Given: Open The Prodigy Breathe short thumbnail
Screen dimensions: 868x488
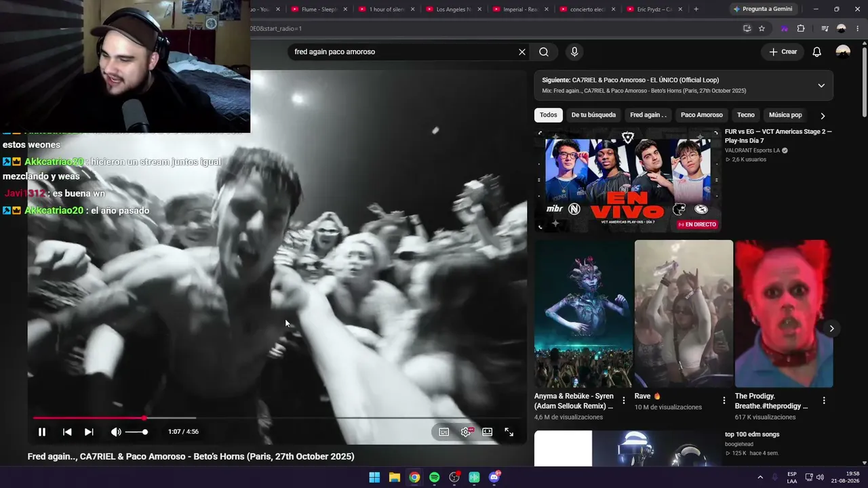Looking at the screenshot, I should pyautogui.click(x=784, y=314).
